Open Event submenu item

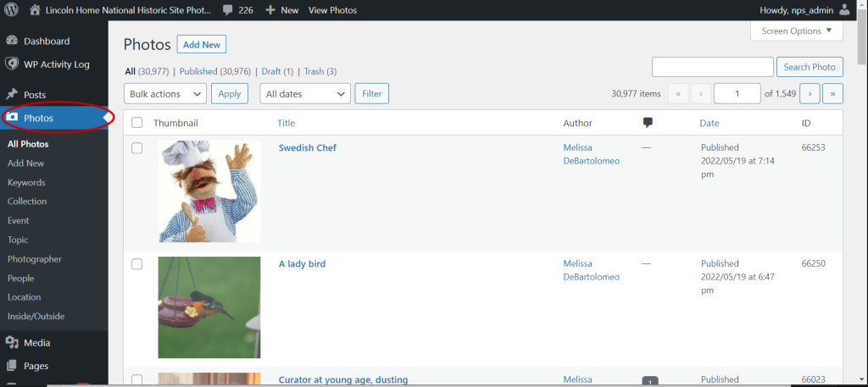[19, 220]
